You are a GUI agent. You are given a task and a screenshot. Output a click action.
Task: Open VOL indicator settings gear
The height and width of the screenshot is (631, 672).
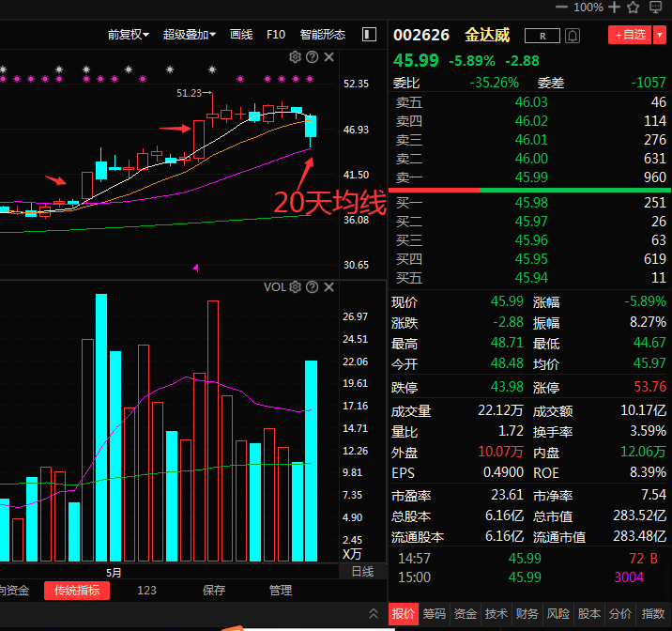pyautogui.click(x=296, y=286)
